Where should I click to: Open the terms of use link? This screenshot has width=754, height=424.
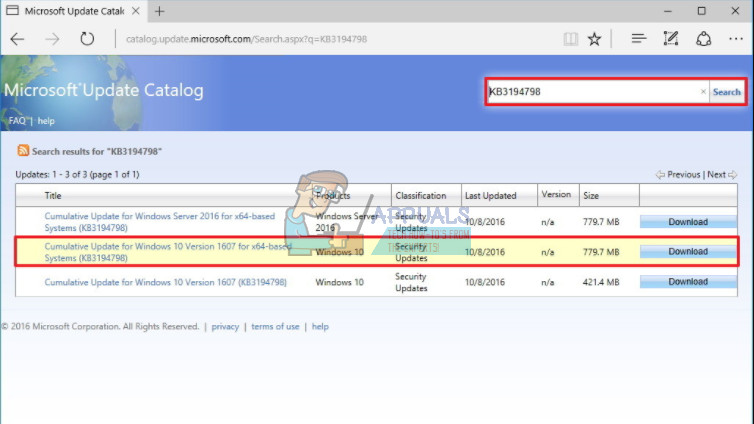coord(275,326)
